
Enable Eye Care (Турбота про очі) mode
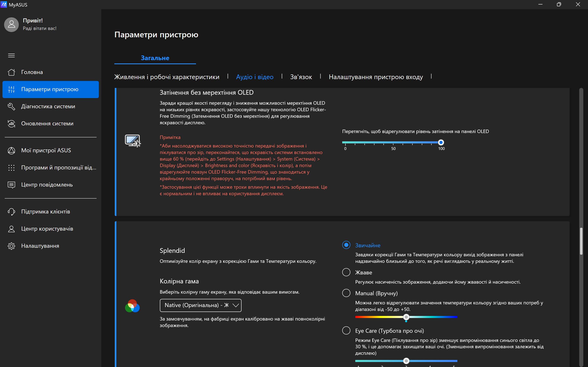tap(346, 330)
